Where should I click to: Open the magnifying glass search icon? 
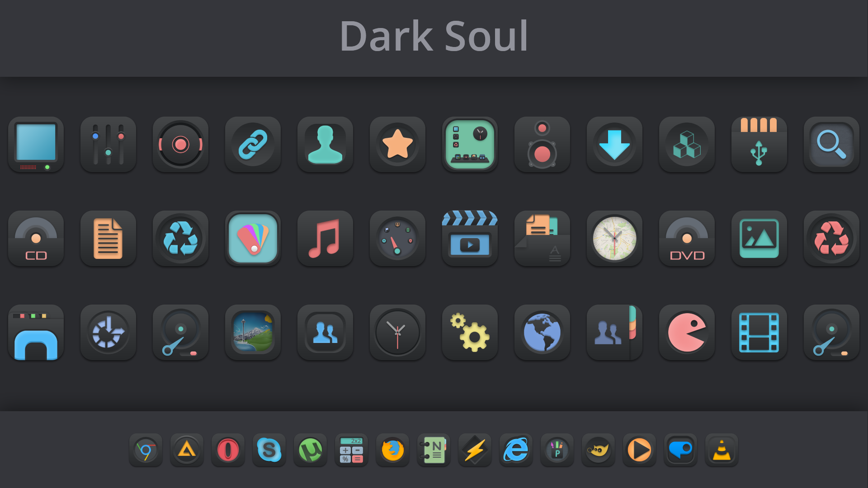point(831,145)
